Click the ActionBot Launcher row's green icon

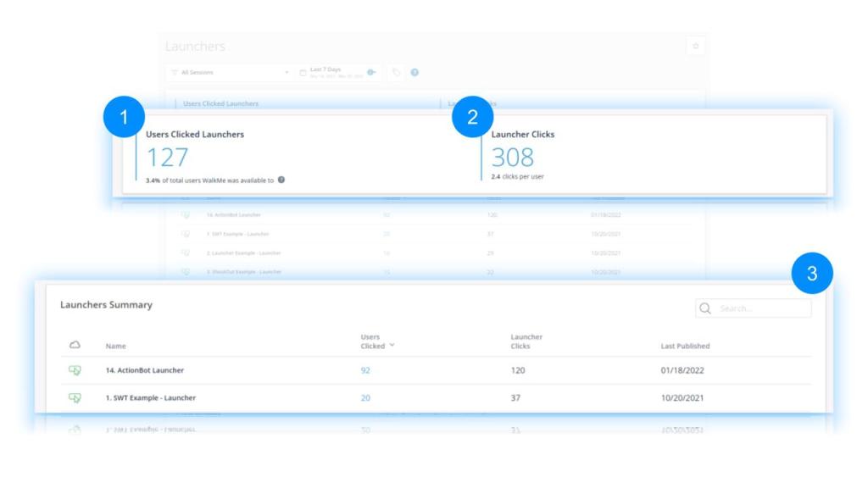(75, 370)
